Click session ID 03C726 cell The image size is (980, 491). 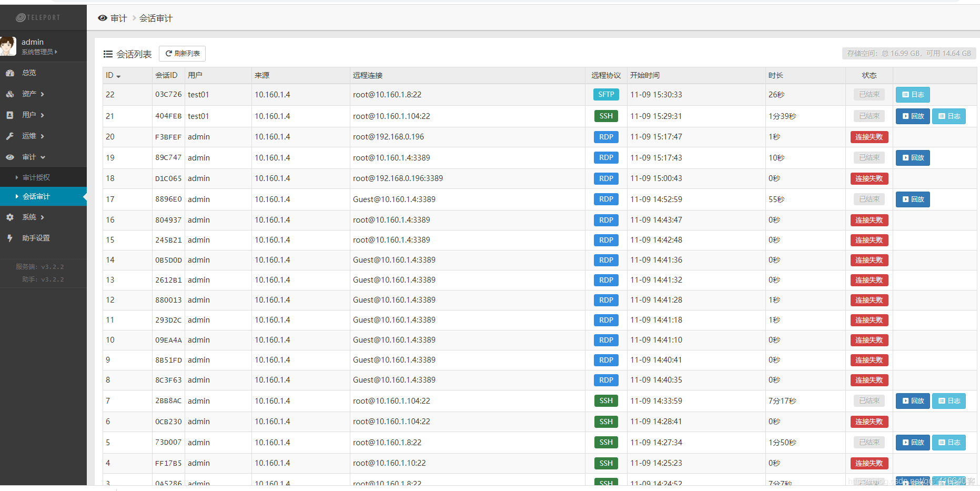tap(168, 95)
